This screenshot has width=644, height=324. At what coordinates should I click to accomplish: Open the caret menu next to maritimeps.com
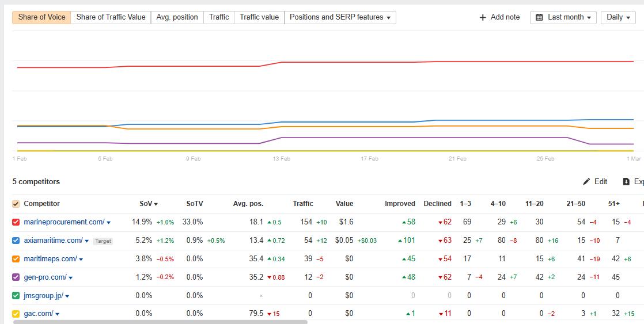(x=81, y=260)
